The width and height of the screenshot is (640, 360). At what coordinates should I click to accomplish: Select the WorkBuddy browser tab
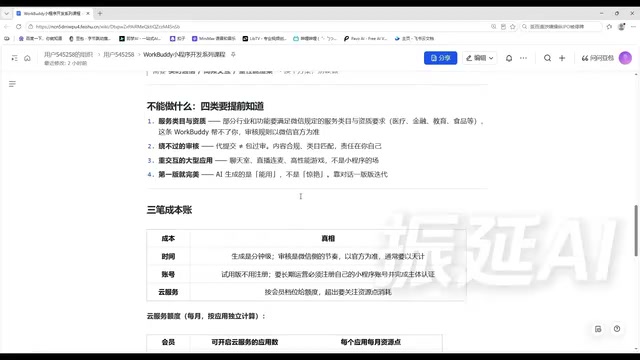52,13
